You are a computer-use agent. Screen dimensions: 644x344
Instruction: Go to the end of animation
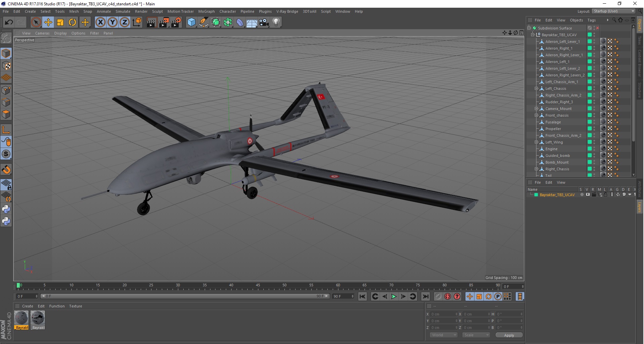(x=426, y=296)
